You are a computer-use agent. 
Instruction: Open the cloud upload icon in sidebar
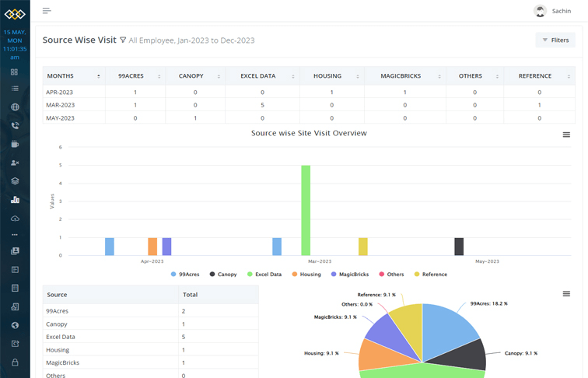(15, 219)
